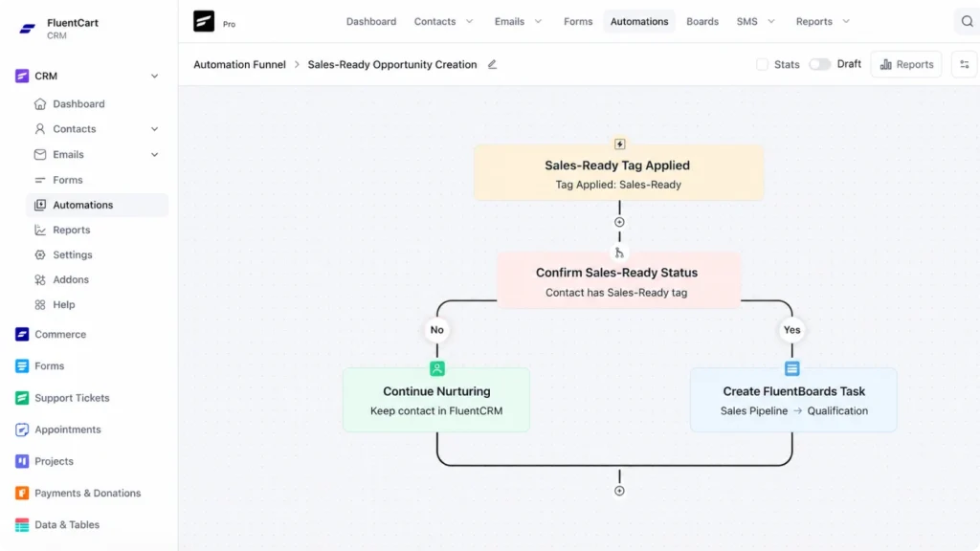Open Emails dropdown arrow in top navigation

(538, 21)
